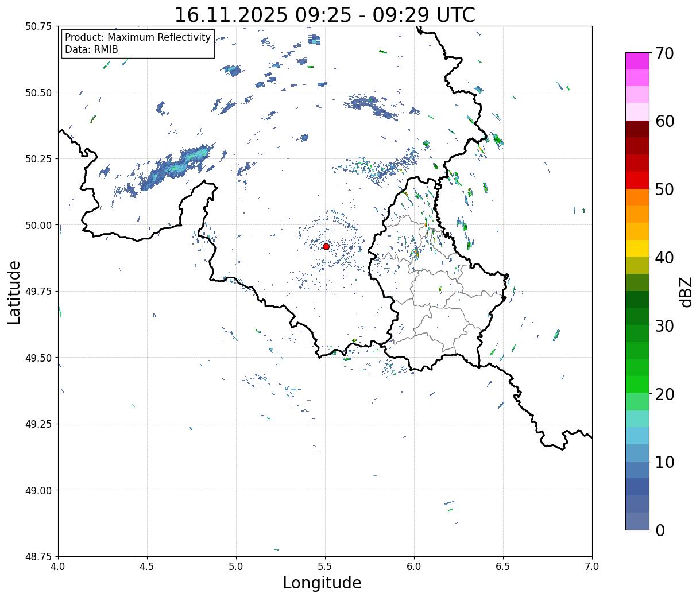Click latitude tick label 48.75
The image size is (700, 597).
[x=38, y=557]
